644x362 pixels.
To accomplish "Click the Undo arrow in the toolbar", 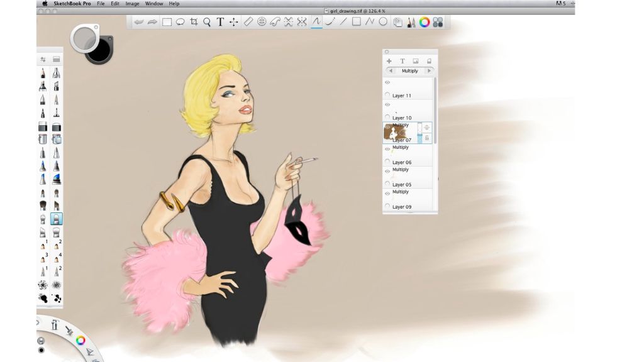I will [x=138, y=21].
